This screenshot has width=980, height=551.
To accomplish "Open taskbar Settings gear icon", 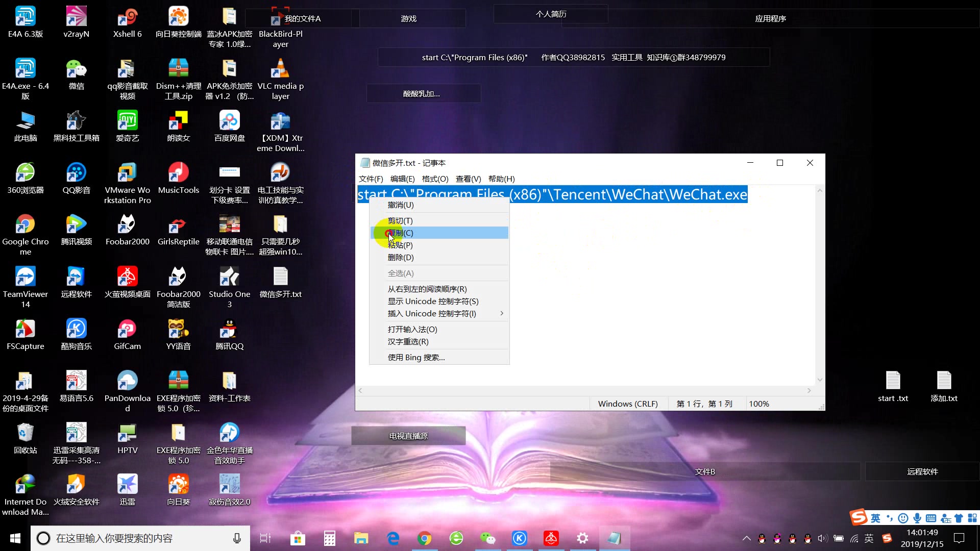I will pos(582,538).
